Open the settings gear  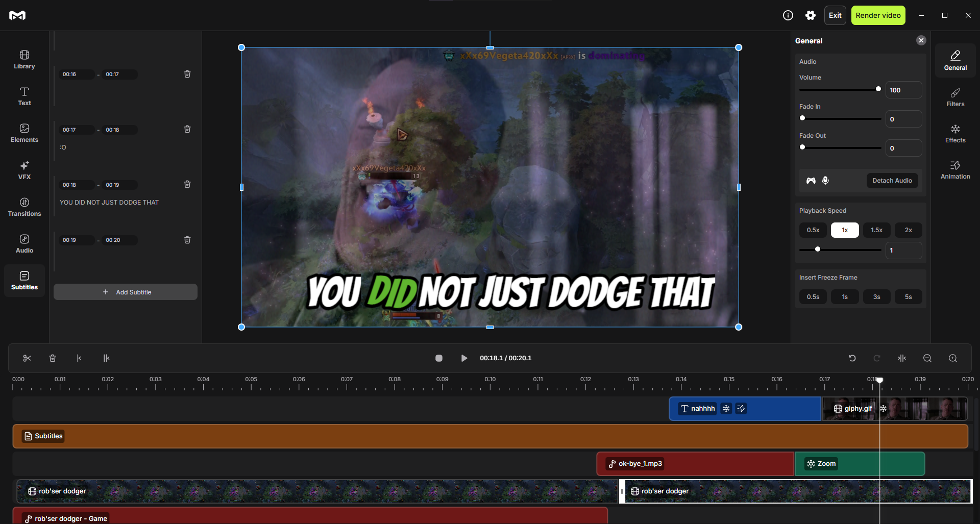coord(811,15)
